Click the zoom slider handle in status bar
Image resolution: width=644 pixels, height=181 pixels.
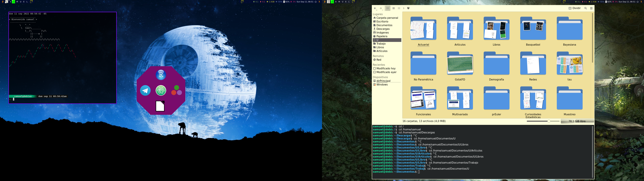pos(549,121)
